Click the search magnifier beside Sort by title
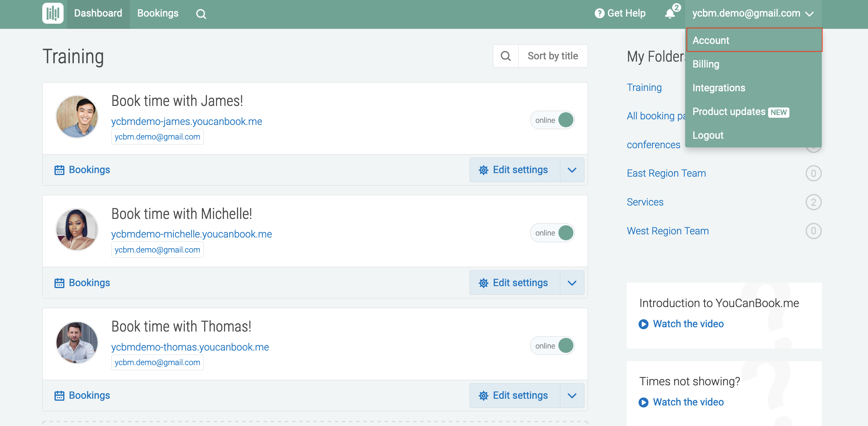 click(x=505, y=56)
